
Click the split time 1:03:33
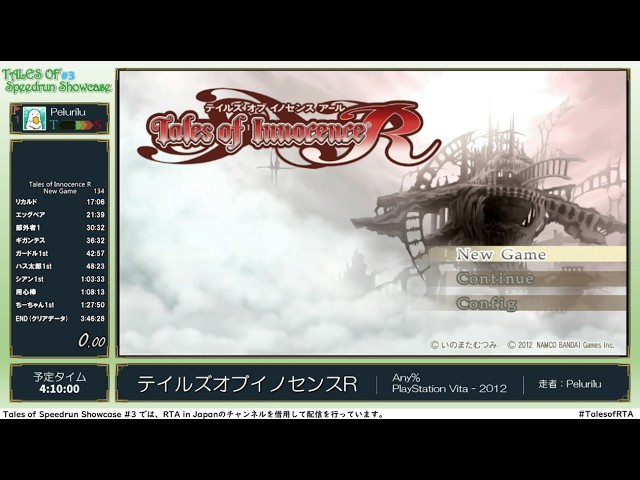click(x=93, y=279)
